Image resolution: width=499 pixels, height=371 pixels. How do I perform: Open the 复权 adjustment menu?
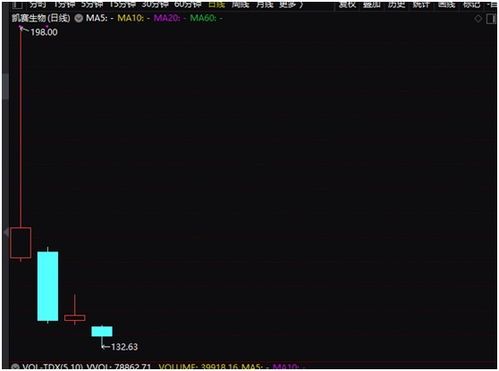click(347, 5)
